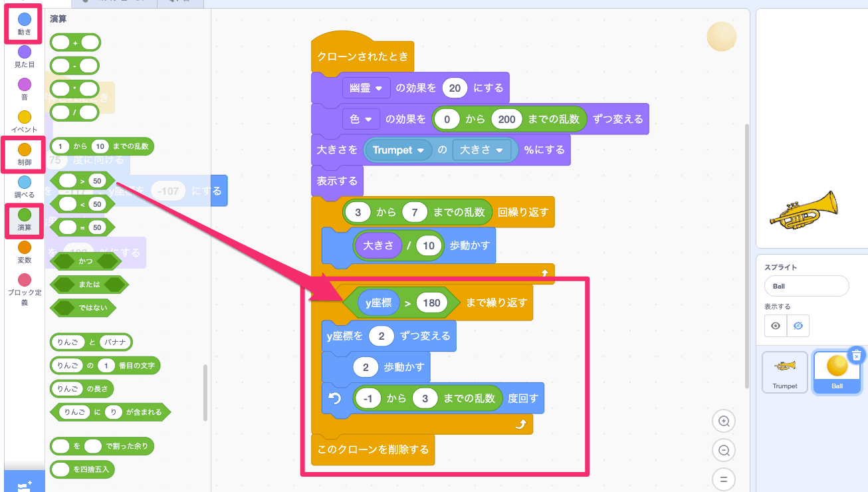This screenshot has width=868, height=492.
Task: Zoom out of the code workspace
Action: (724, 450)
